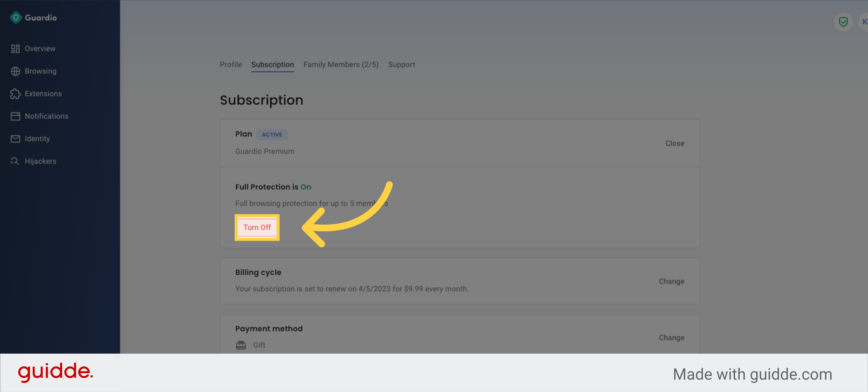868x392 pixels.
Task: Click the green shield protection status icon
Action: point(843,22)
